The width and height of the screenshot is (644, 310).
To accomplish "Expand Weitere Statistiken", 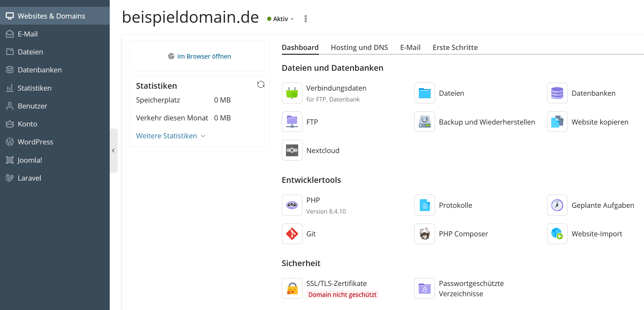I will [x=171, y=136].
